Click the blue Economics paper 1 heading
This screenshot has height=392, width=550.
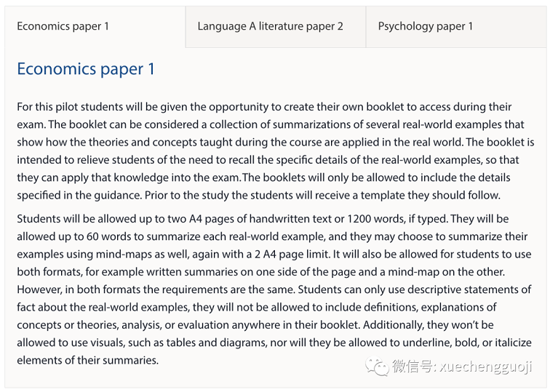coord(86,69)
